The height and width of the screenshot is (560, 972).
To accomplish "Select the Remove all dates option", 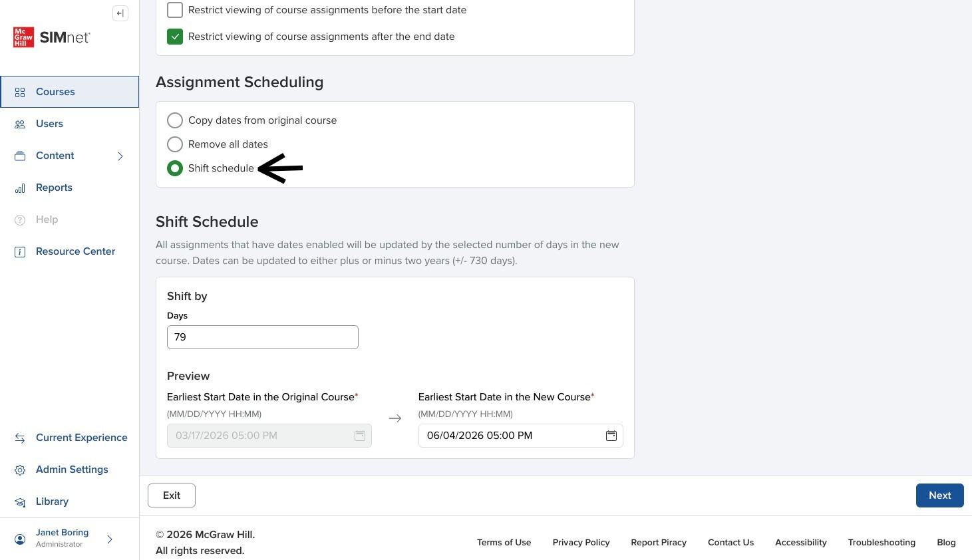I will coord(175,144).
